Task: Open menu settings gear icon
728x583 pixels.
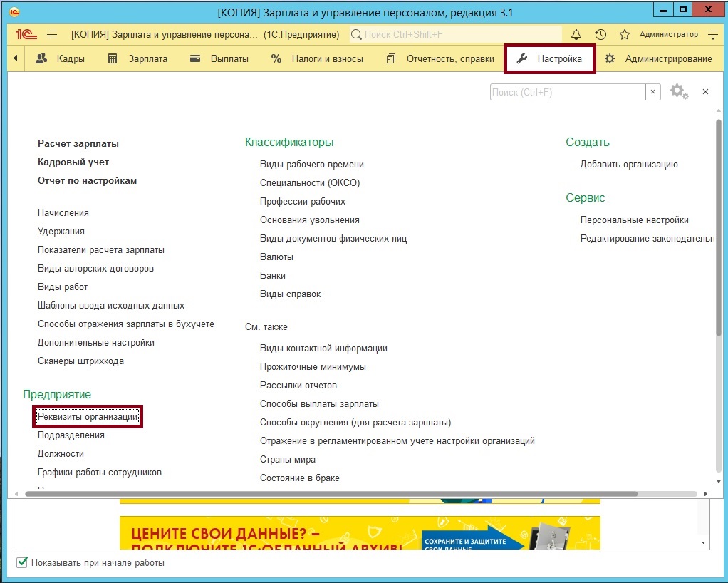Action: [678, 92]
